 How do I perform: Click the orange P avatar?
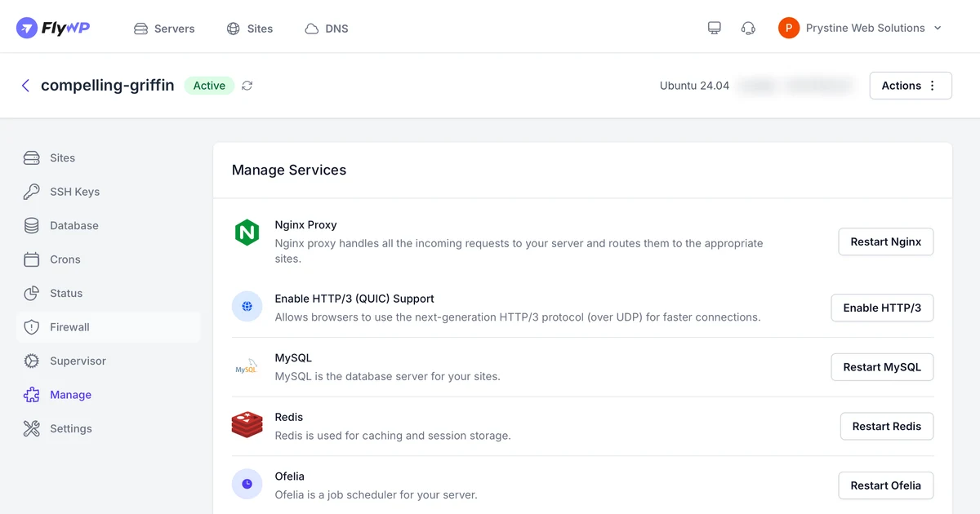click(789, 28)
